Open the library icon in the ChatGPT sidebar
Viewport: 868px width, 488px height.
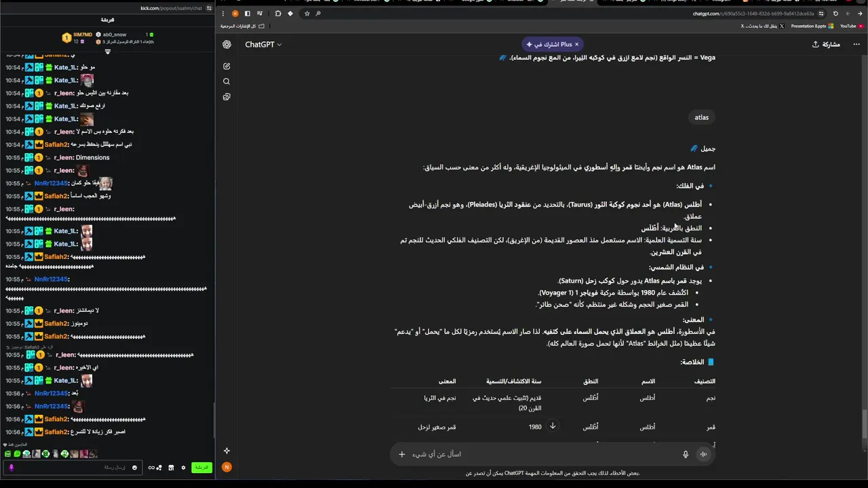pos(226,97)
